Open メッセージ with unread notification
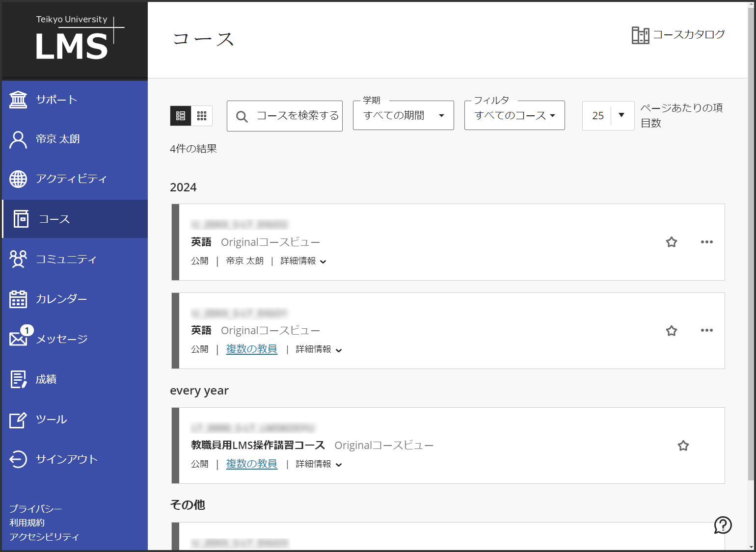The width and height of the screenshot is (756, 552). click(62, 338)
